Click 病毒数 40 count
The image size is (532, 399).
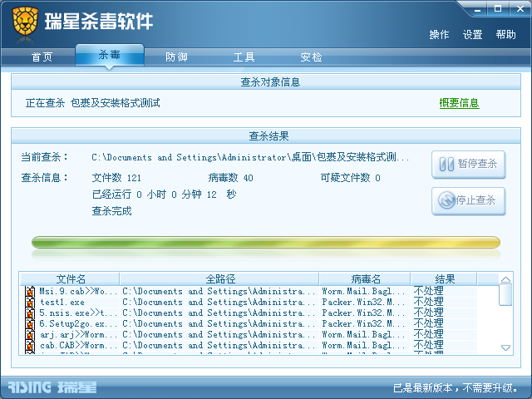click(231, 177)
